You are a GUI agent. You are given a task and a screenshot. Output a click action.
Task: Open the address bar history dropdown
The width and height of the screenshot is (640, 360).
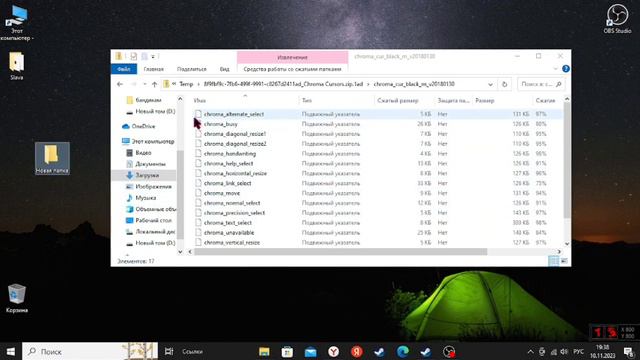pos(490,84)
